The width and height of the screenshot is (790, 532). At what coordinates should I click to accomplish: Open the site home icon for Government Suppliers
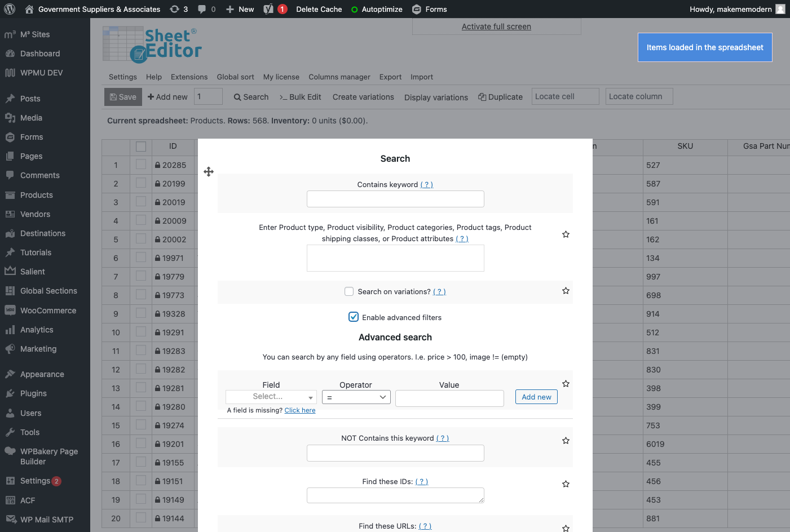29,9
